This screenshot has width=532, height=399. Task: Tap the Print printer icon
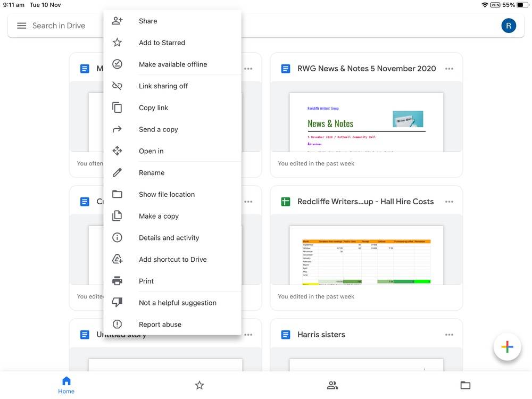pos(118,281)
